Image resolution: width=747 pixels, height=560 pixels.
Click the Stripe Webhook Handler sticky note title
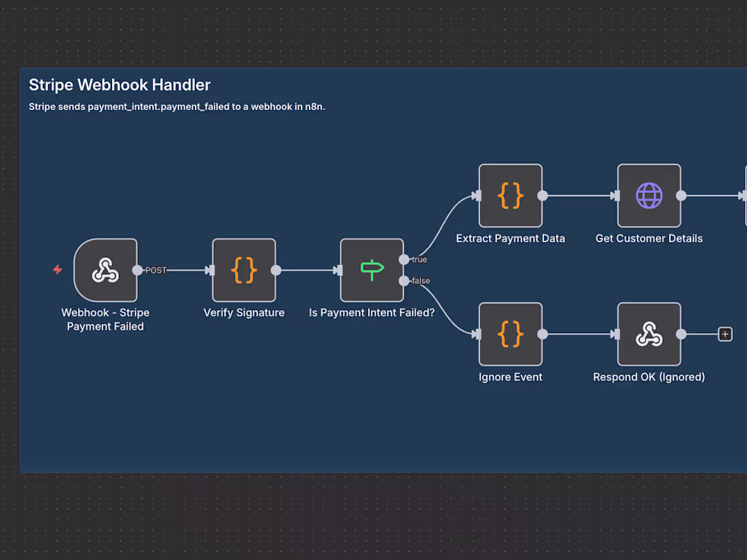click(120, 85)
